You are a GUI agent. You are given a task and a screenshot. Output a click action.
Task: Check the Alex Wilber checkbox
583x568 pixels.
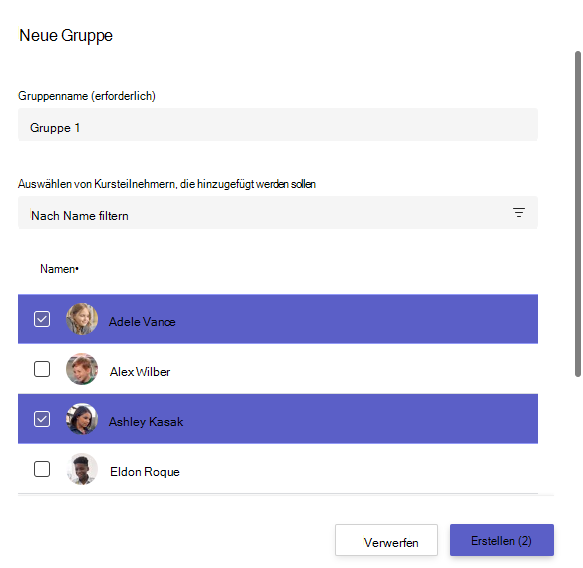pos(42,369)
